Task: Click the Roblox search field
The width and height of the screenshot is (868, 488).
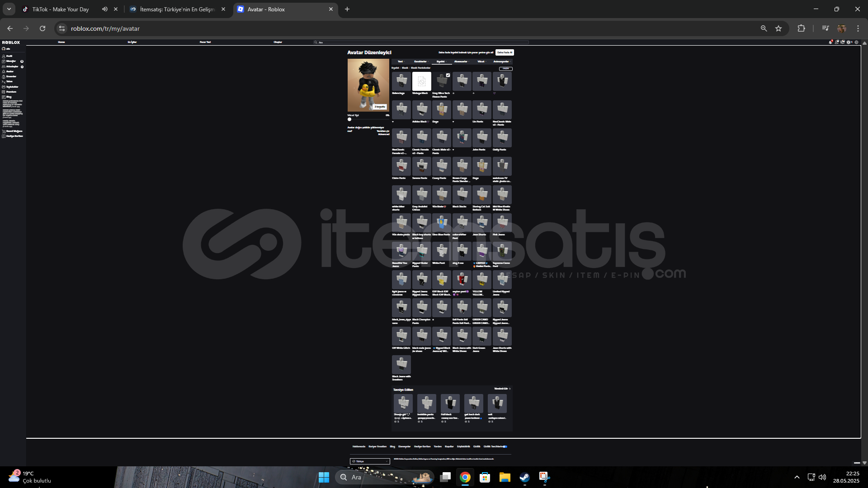Action: (x=420, y=42)
